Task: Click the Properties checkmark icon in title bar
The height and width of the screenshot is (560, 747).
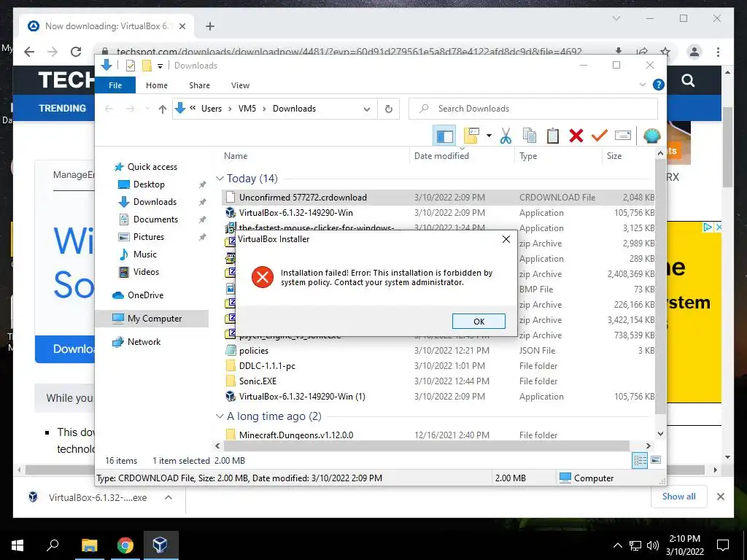Action: pyautogui.click(x=130, y=66)
